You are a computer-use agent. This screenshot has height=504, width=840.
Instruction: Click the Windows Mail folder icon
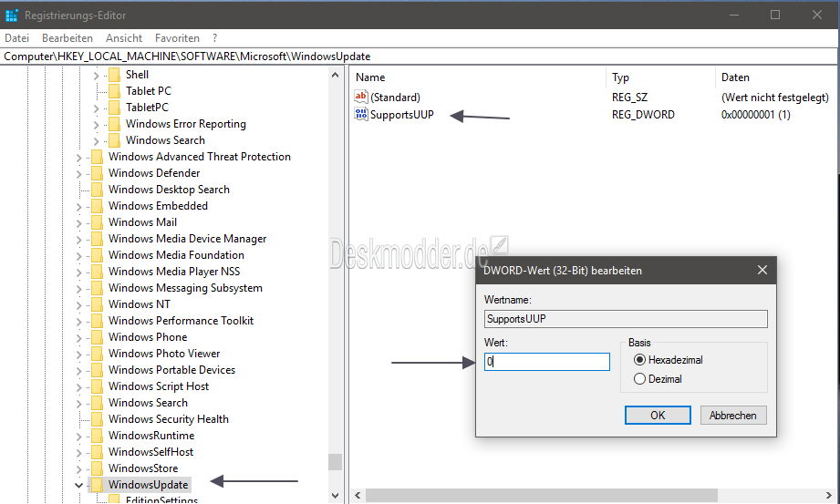(97, 222)
